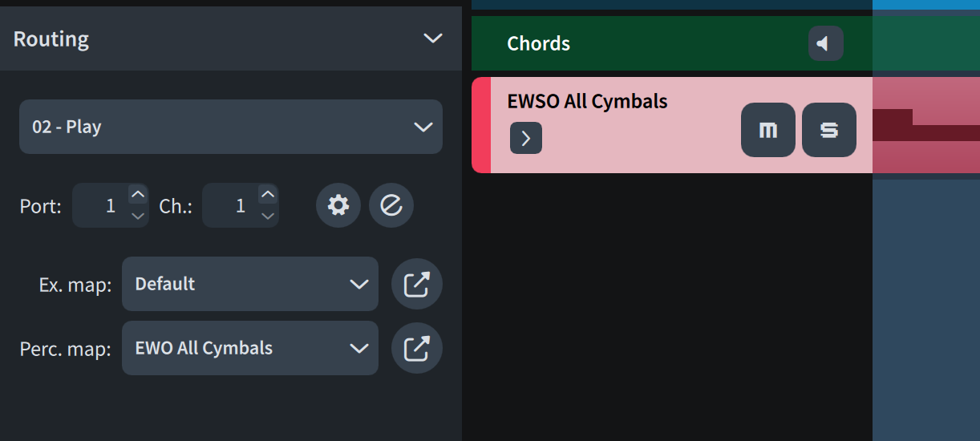Open instrument settings gear icon

338,205
